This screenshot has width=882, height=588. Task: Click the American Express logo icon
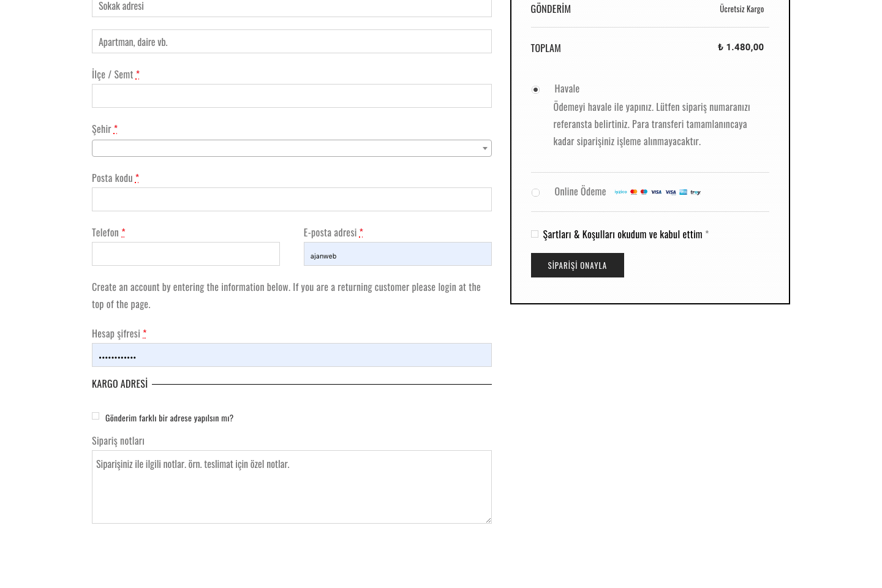tap(683, 192)
